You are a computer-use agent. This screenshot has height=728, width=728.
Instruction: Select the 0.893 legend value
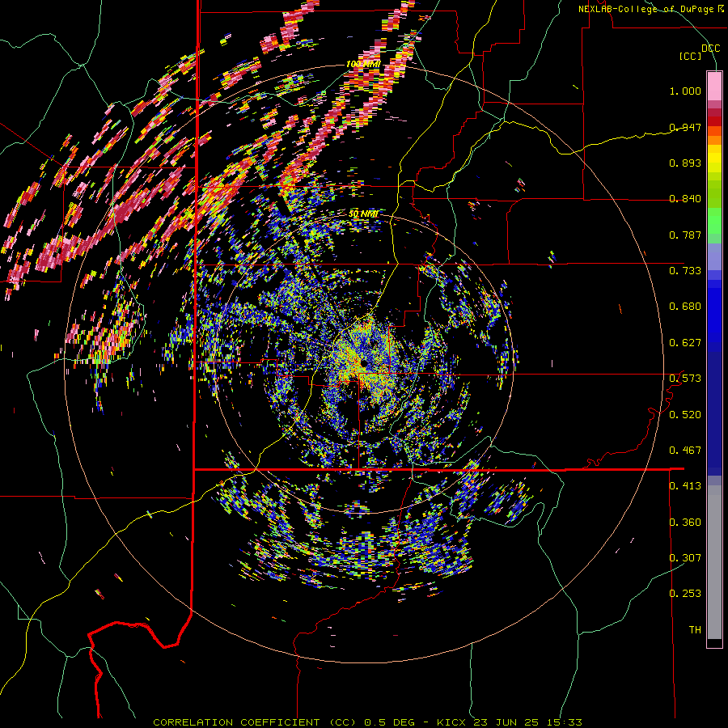(x=685, y=163)
